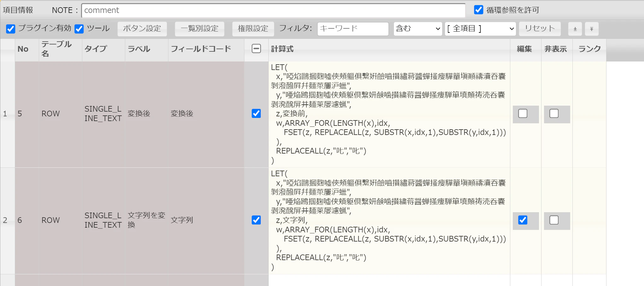Open the [ 全項目 ] filter dropdown
This screenshot has height=286, width=644.
pyautogui.click(x=480, y=29)
